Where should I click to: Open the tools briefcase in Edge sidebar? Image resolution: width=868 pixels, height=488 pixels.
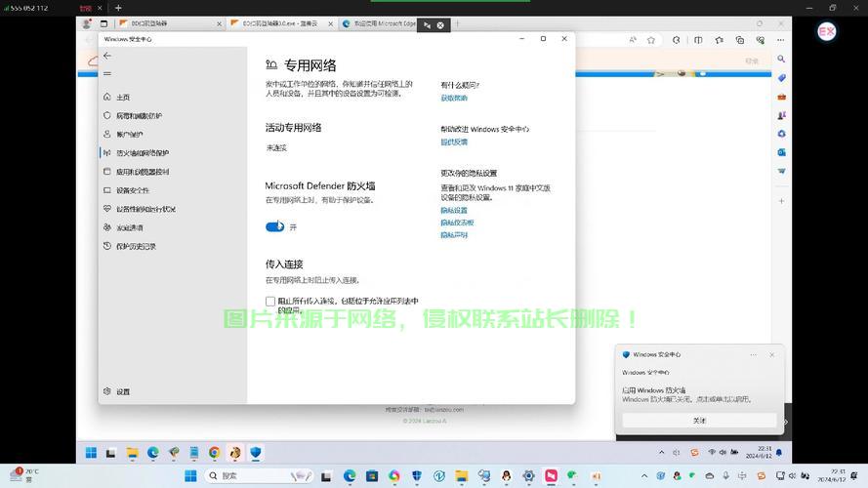[x=781, y=97]
